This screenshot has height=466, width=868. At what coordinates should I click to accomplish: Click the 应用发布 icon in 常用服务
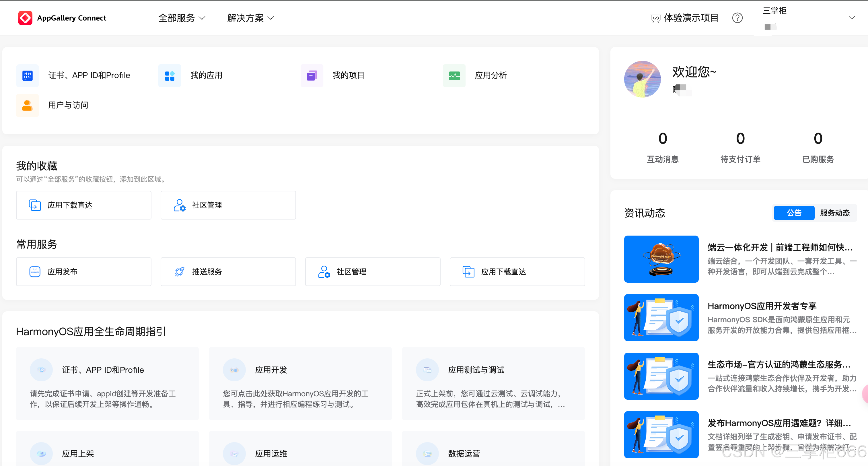pos(35,271)
